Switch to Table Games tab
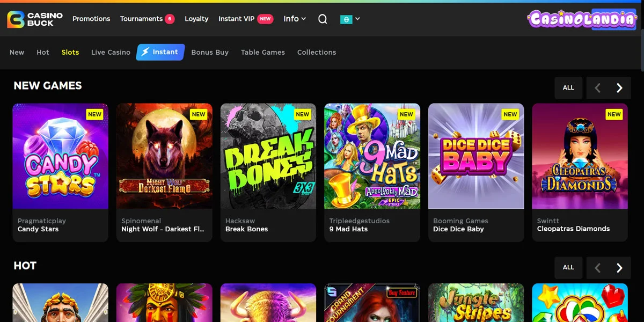This screenshot has height=322, width=644. [x=263, y=52]
